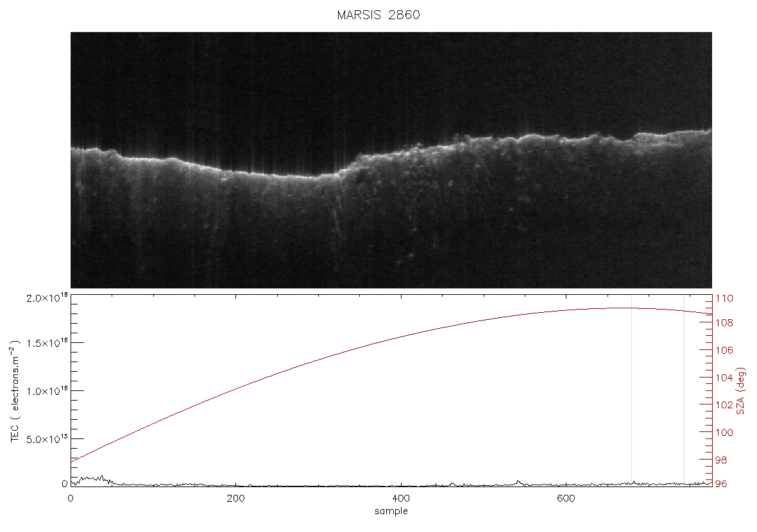Click the 5.0×10^15 TEC axis tick label
The width and height of the screenshot is (757, 532).
click(x=47, y=438)
